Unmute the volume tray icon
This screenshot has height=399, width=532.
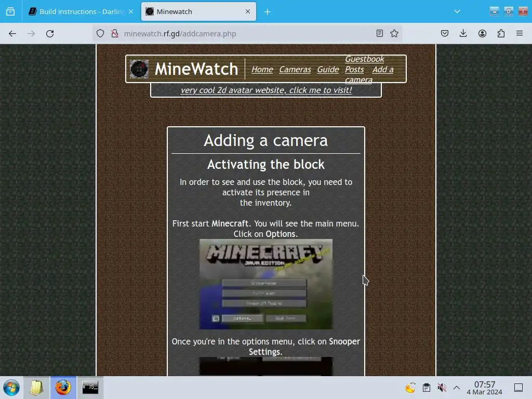442,388
